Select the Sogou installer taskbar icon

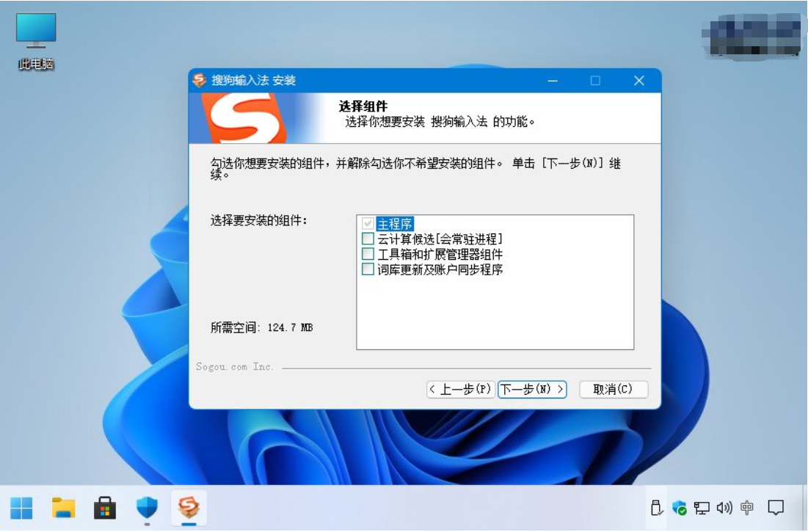189,509
